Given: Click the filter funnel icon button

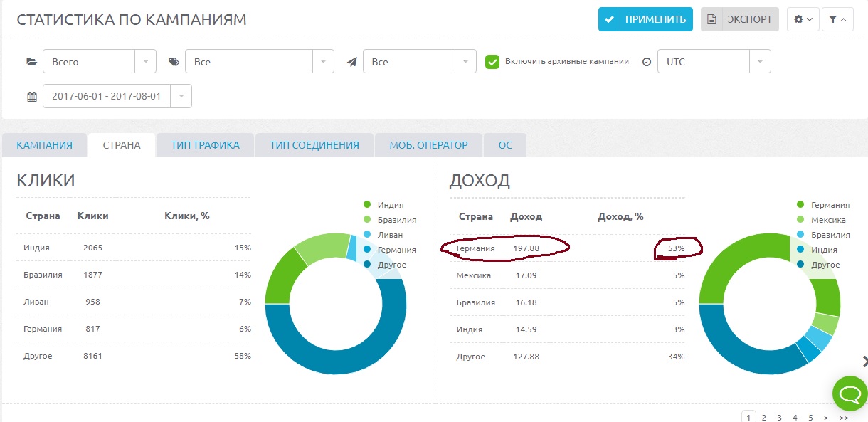Looking at the screenshot, I should pyautogui.click(x=837, y=19).
